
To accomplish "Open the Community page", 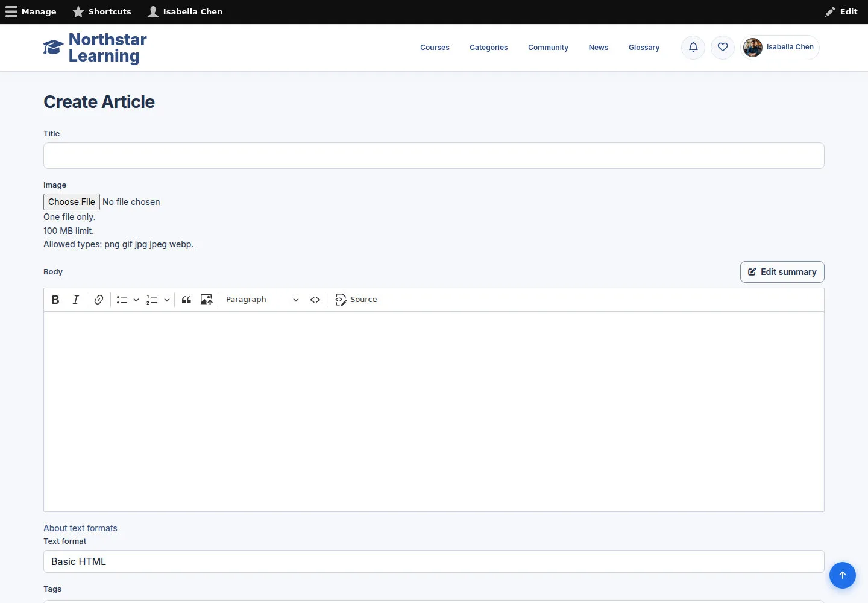I will click(x=549, y=48).
